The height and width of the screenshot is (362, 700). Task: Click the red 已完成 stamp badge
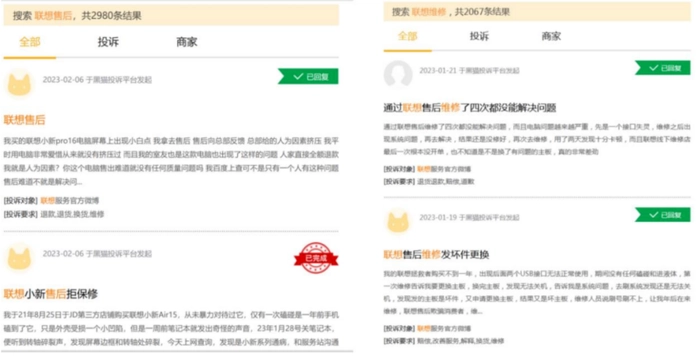click(x=316, y=258)
